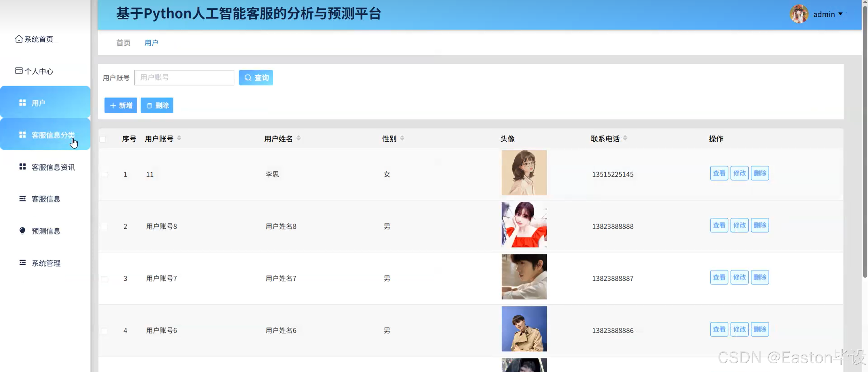Image resolution: width=868 pixels, height=372 pixels.
Task: Open 预测信息 menu item
Action: [x=45, y=231]
